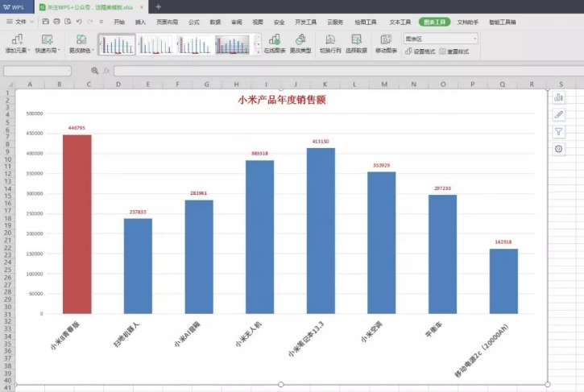Click the plus icon to open new tab
This screenshot has width=584, height=392.
159,6
